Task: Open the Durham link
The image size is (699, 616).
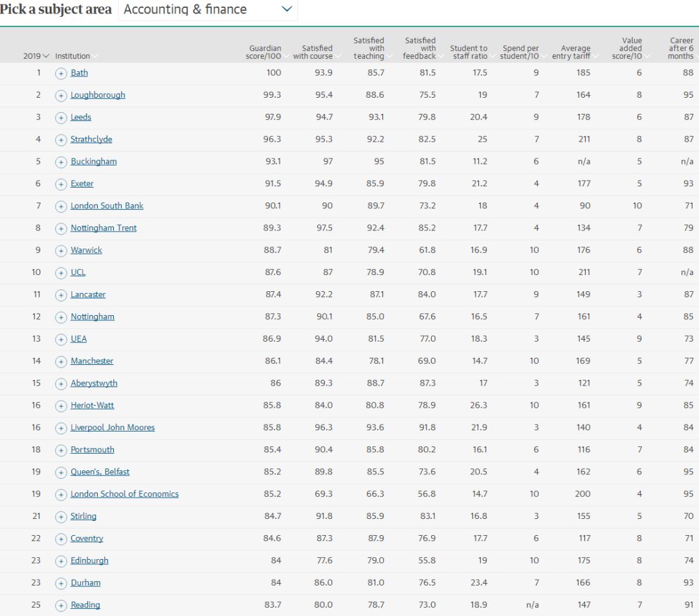Action: (85, 582)
